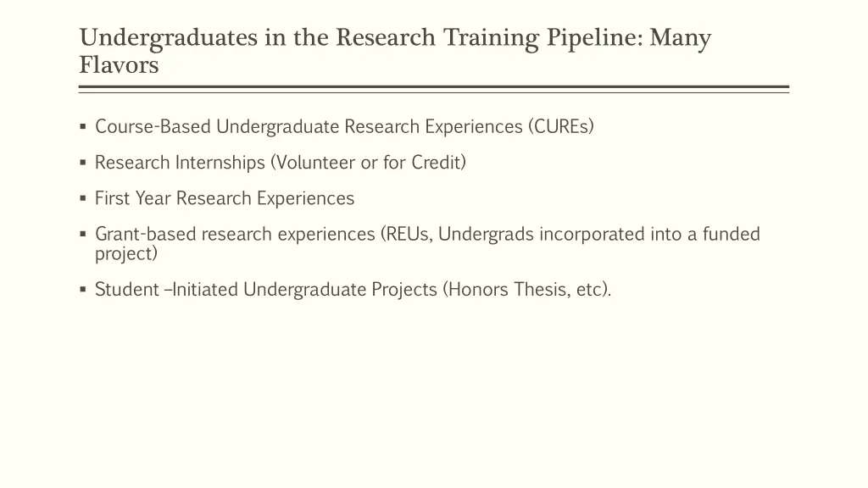868x488 pixels.
Task: Click "(Honors Thesis, etc)." text
Action: click(x=526, y=290)
